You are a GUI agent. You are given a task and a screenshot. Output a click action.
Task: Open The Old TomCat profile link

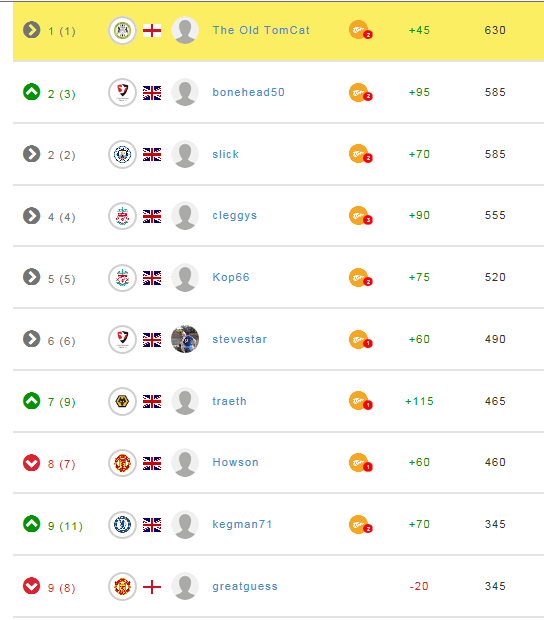pos(261,30)
